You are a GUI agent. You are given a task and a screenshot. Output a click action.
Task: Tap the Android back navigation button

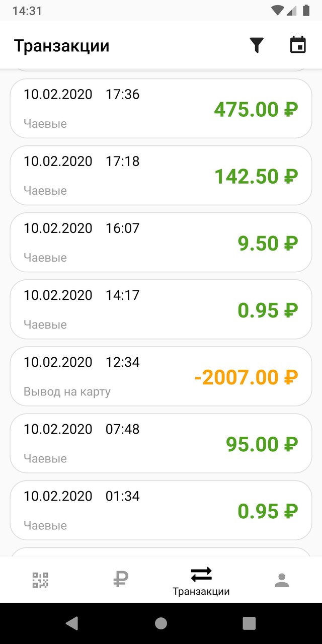pyautogui.click(x=72, y=623)
